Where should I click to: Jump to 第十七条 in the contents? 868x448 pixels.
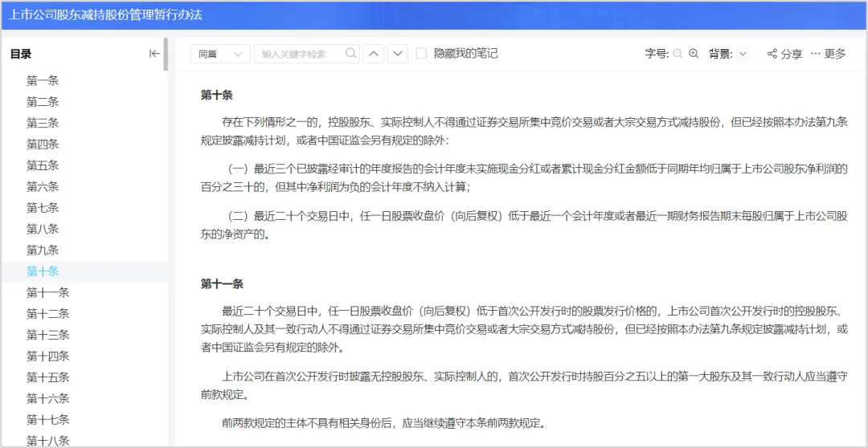coord(48,420)
